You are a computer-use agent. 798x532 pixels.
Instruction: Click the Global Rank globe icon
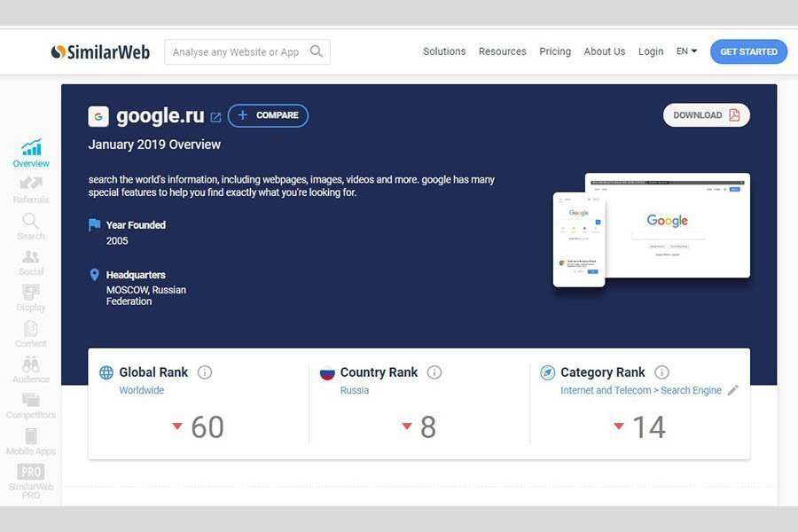click(x=106, y=372)
